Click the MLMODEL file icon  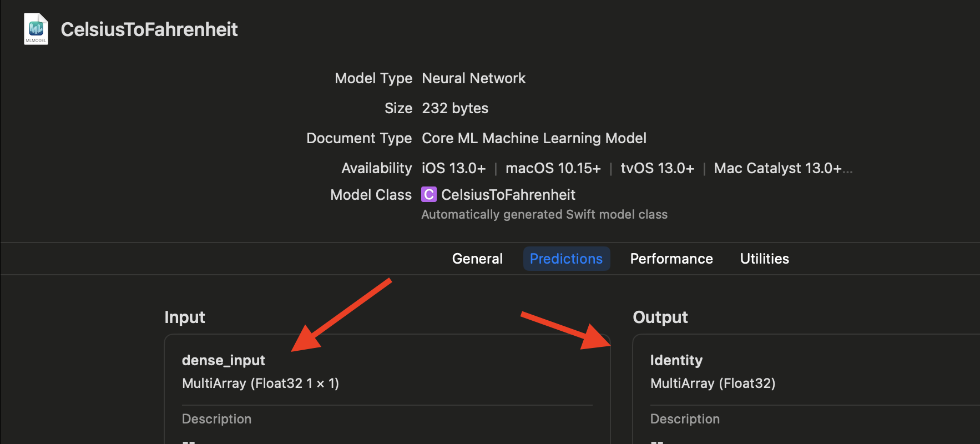coord(36,29)
